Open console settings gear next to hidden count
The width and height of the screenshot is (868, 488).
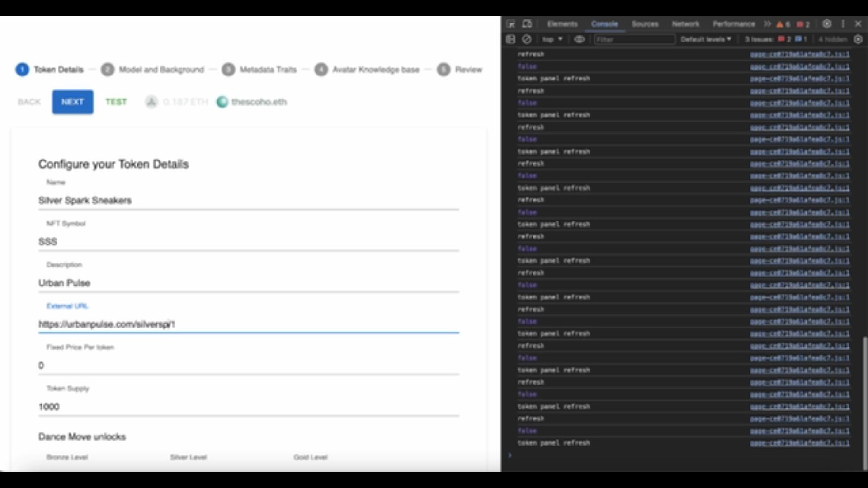[858, 39]
